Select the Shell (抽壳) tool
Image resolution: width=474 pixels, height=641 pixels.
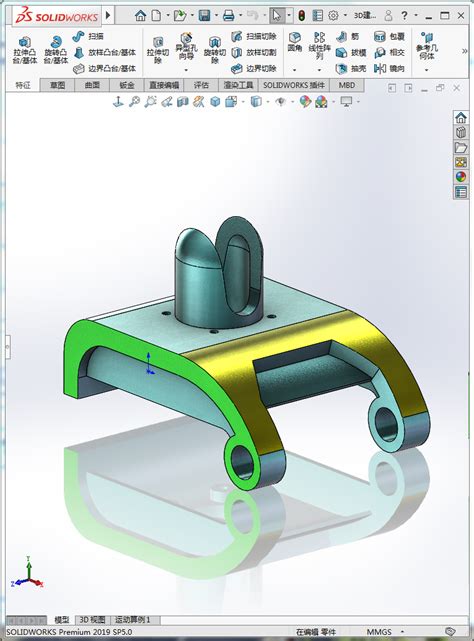click(x=351, y=68)
